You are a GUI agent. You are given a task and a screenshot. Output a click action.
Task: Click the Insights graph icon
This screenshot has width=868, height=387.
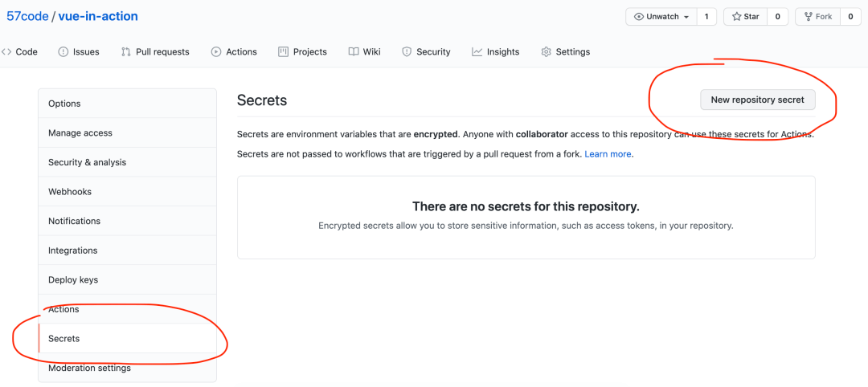477,52
